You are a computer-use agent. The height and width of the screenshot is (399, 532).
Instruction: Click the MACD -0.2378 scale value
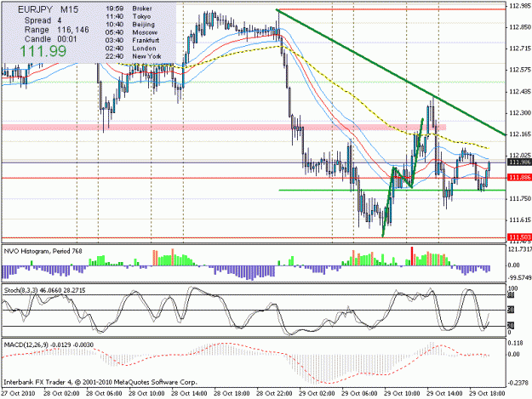click(x=518, y=383)
